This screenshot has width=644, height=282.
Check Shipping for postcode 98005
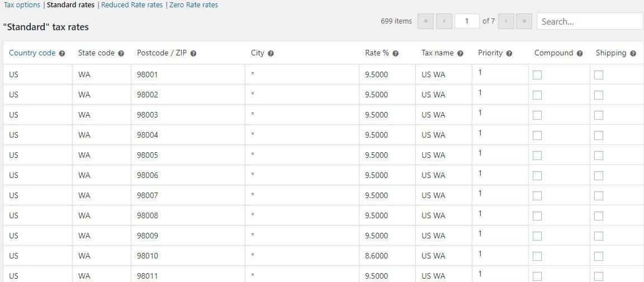599,156
